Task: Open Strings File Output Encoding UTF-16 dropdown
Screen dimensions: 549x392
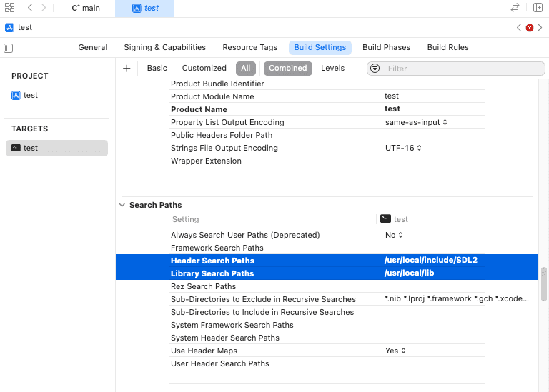Action: point(404,148)
